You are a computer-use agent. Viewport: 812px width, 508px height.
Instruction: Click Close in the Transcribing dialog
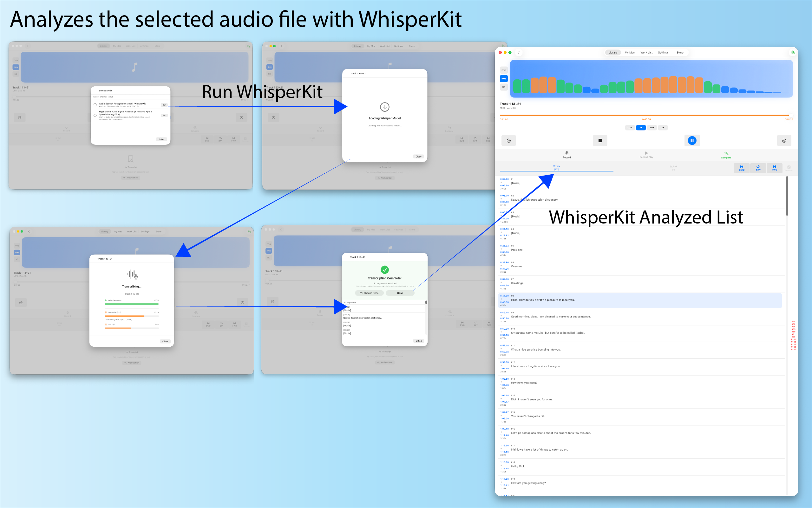pos(165,341)
